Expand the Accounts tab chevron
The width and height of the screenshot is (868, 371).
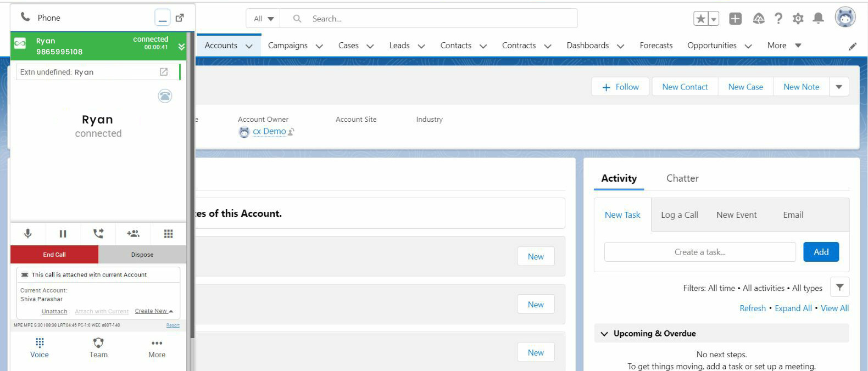click(x=249, y=46)
